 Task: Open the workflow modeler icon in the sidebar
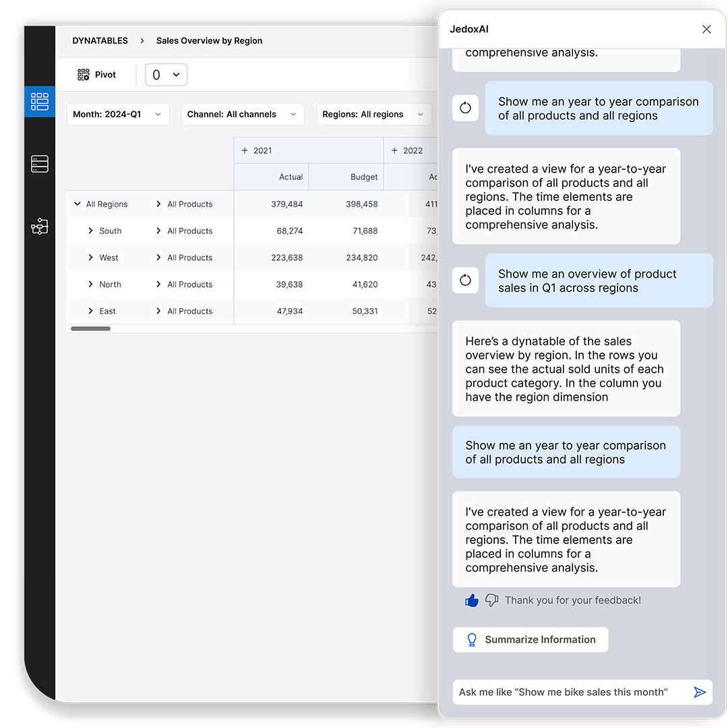tap(39, 226)
